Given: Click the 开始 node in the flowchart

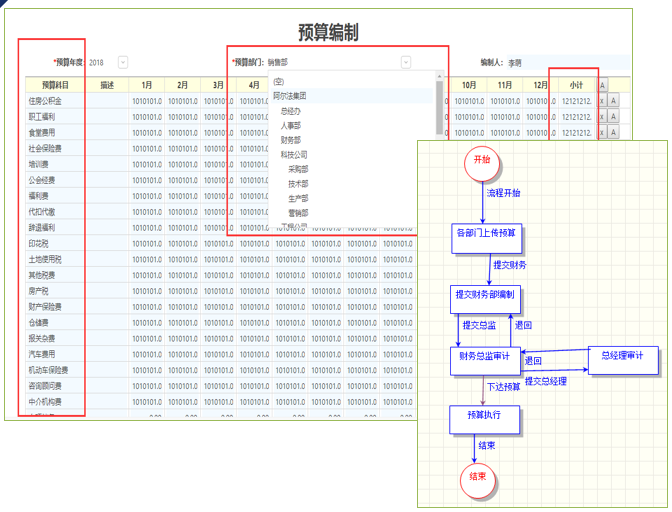Looking at the screenshot, I should (x=482, y=163).
